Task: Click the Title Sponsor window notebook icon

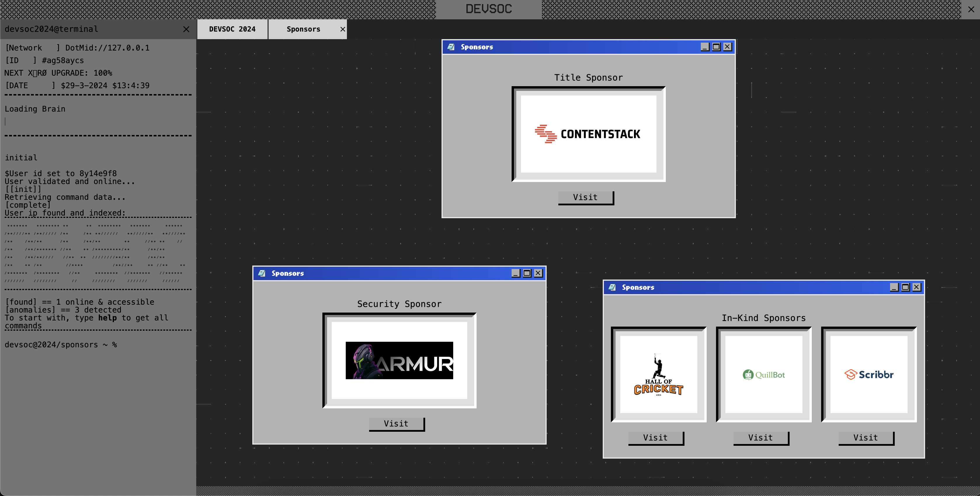Action: click(451, 47)
